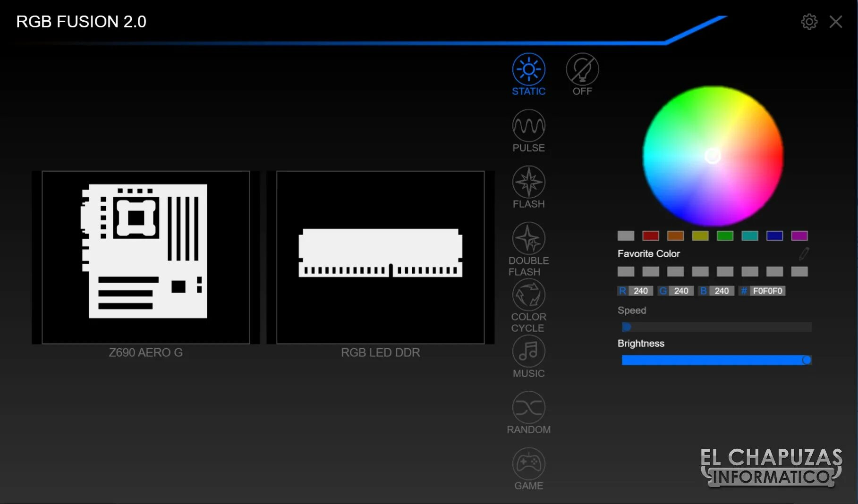Pick the orange preset color swatch
858x504 pixels.
click(675, 235)
